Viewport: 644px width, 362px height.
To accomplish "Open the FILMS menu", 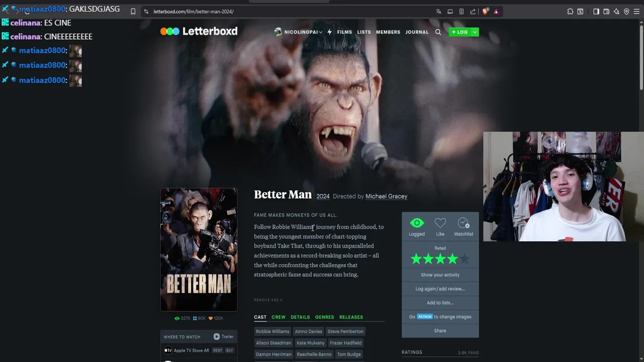I will (345, 32).
